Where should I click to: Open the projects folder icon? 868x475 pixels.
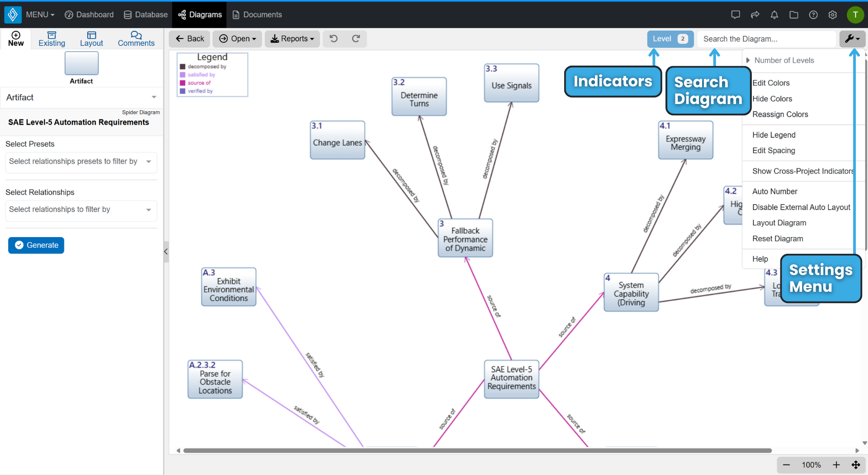click(x=794, y=14)
